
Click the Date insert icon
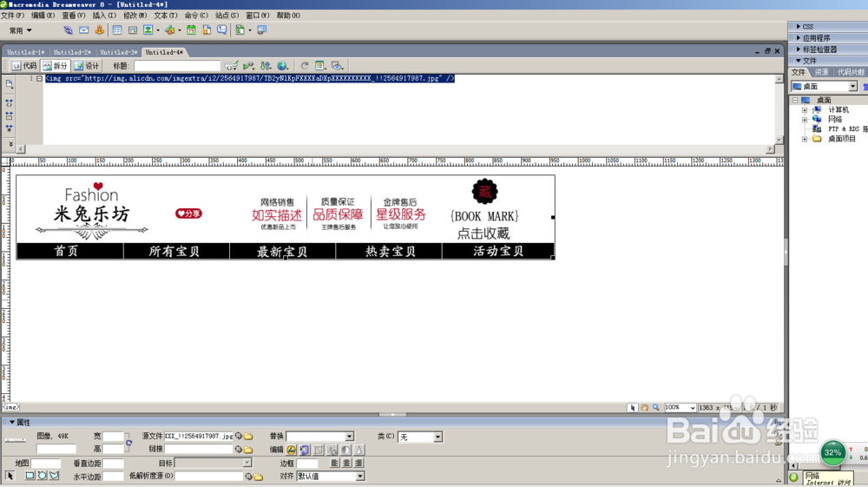(191, 30)
